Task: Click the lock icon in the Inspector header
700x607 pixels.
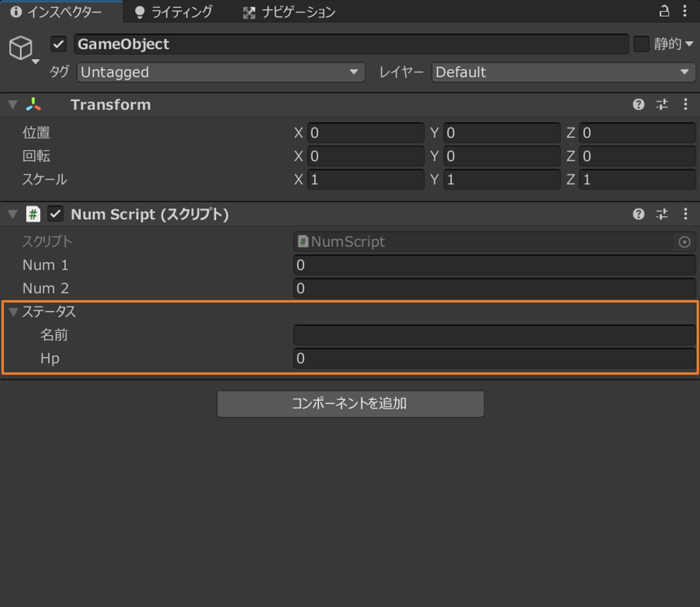Action: [x=664, y=11]
